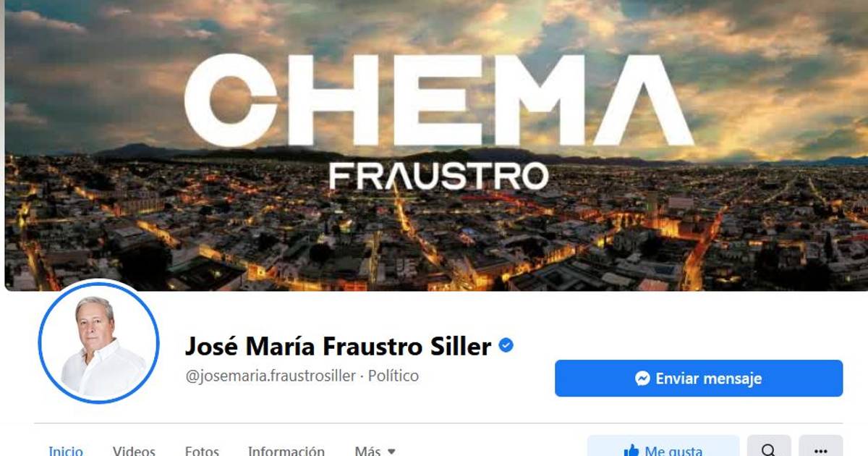Screen dimensions: 868x456
Task: Click the thumbs-up icon on Me gusta
Action: 631,452
